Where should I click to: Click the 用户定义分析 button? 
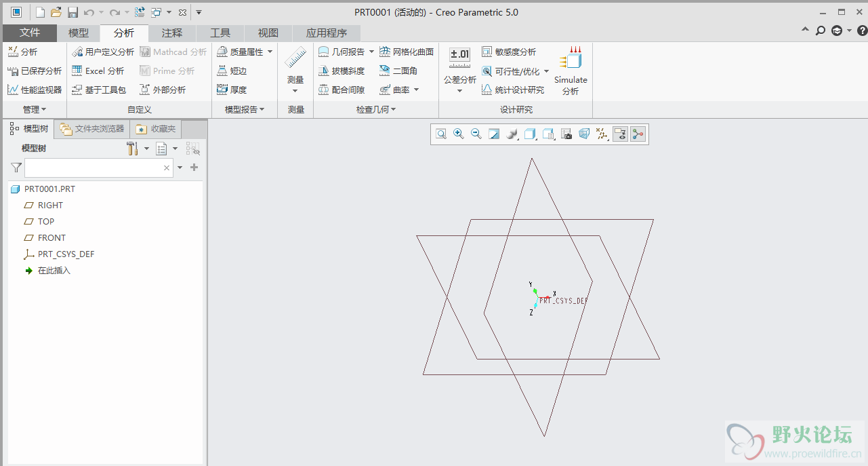pyautogui.click(x=103, y=52)
